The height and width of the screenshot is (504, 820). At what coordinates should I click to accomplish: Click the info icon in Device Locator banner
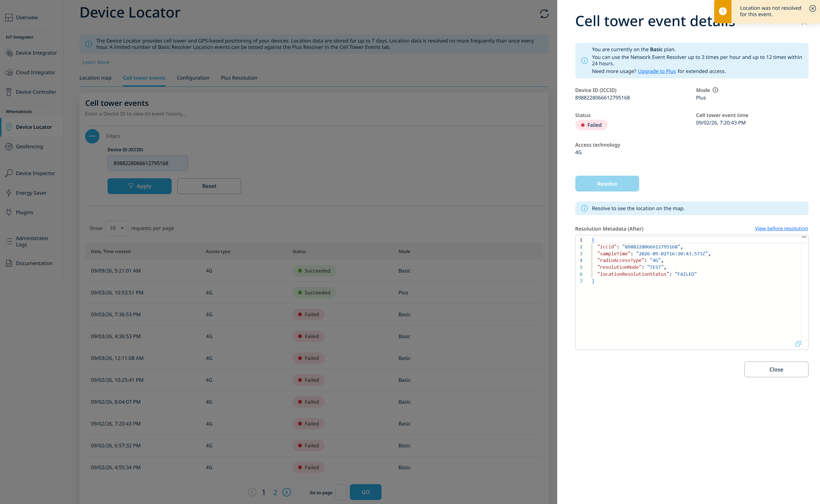(x=88, y=44)
